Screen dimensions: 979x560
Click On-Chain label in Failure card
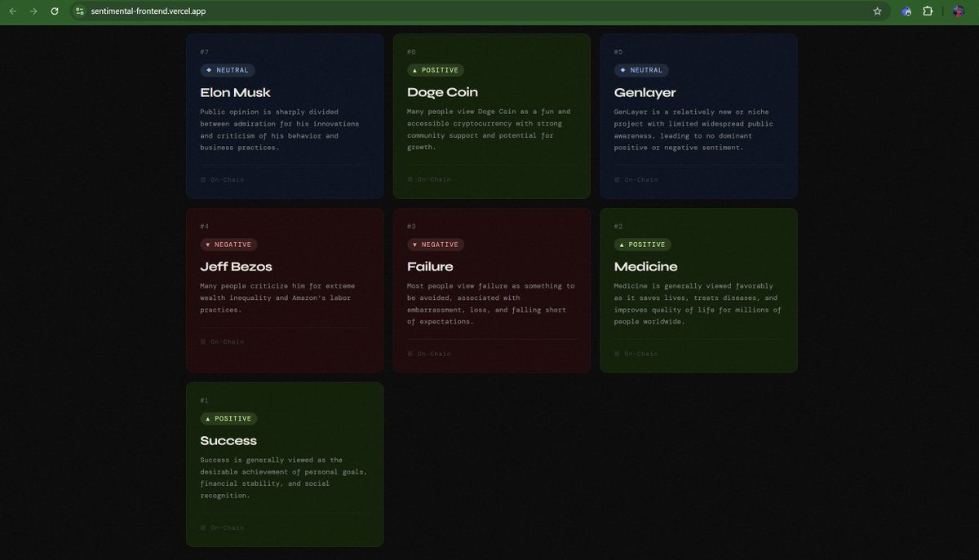[x=429, y=354]
